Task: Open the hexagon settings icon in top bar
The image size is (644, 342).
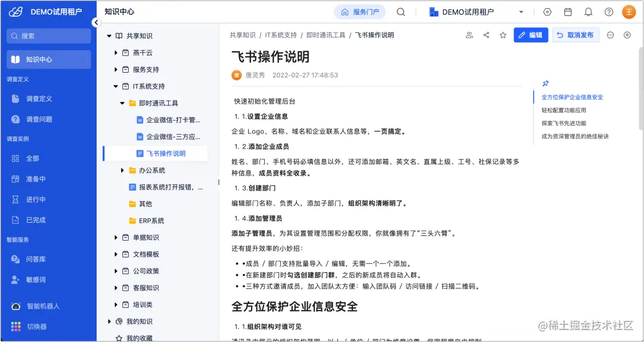Action: tap(547, 12)
